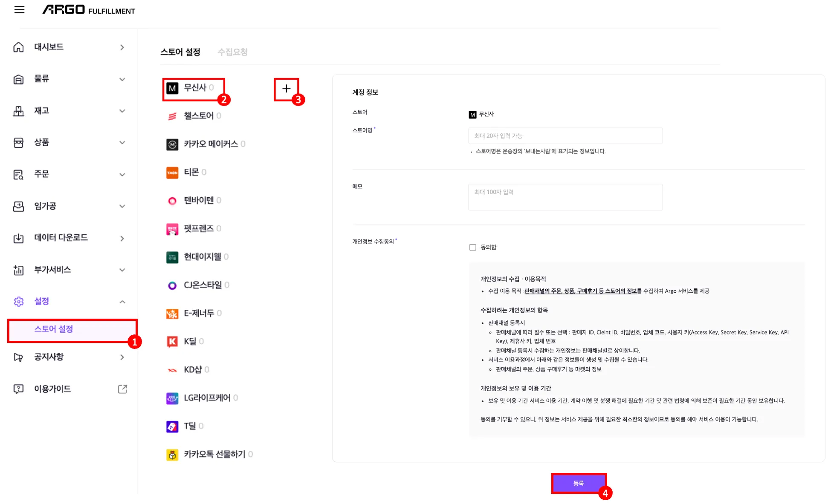Select the 카카오 메이커스 store icon
This screenshot has width=834, height=504.
pyautogui.click(x=172, y=144)
